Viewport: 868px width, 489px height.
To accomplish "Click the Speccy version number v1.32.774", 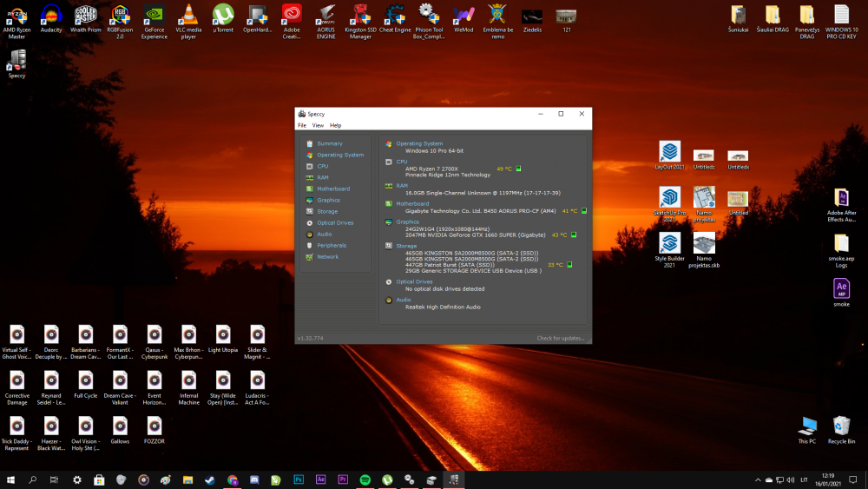I will [310, 339].
